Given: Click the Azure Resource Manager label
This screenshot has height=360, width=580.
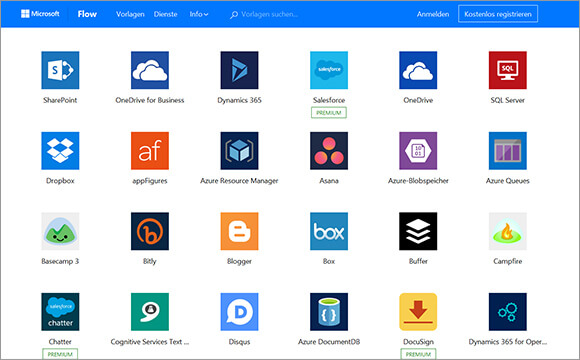Looking at the screenshot, I should coord(239,181).
